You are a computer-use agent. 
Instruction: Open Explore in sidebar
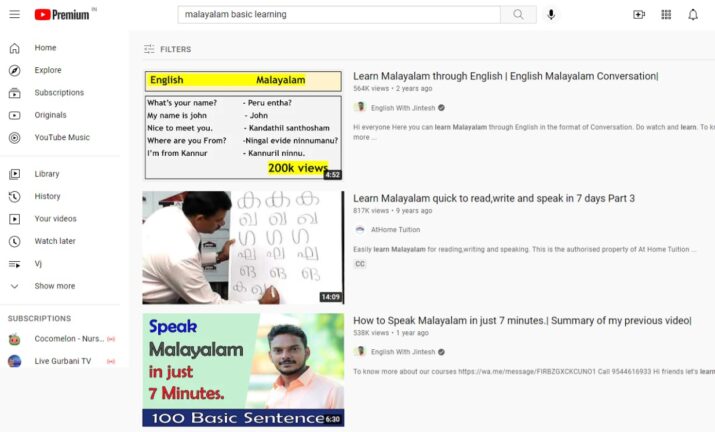point(48,70)
